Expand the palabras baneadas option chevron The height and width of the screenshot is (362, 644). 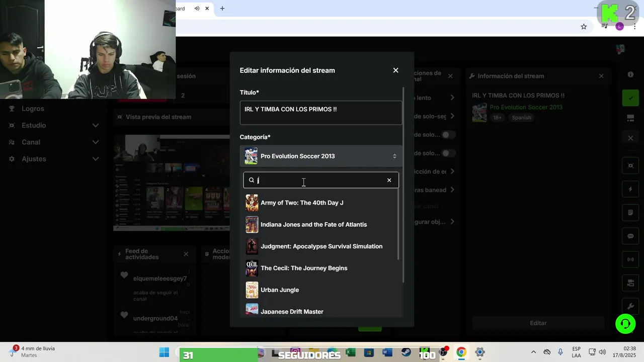click(x=452, y=190)
